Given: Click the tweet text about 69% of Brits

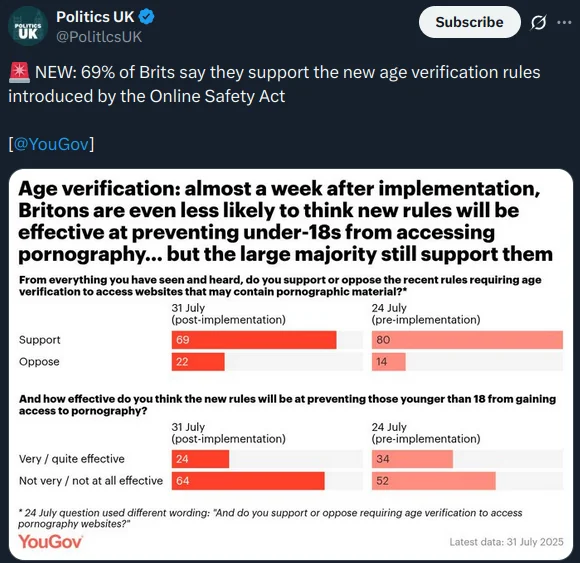Looking at the screenshot, I should 274,84.
